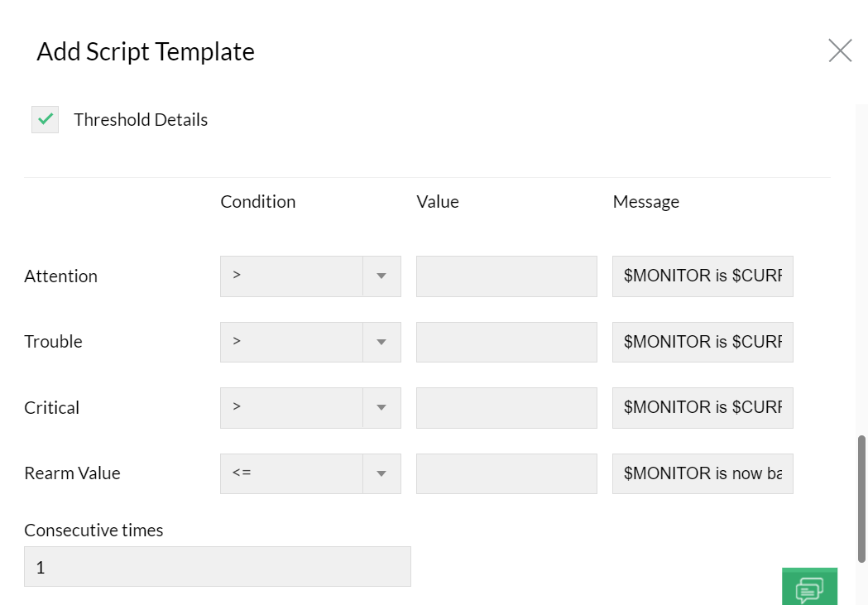Open the Trouble condition dropdown
Image resolution: width=868 pixels, height=605 pixels.
(x=309, y=342)
